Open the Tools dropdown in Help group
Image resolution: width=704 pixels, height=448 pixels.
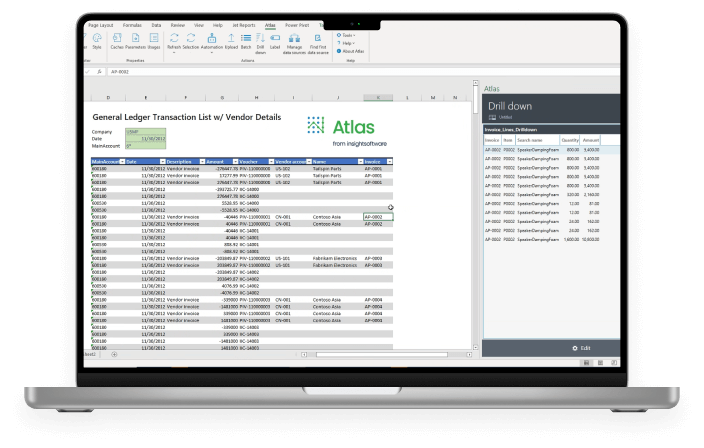pos(346,35)
